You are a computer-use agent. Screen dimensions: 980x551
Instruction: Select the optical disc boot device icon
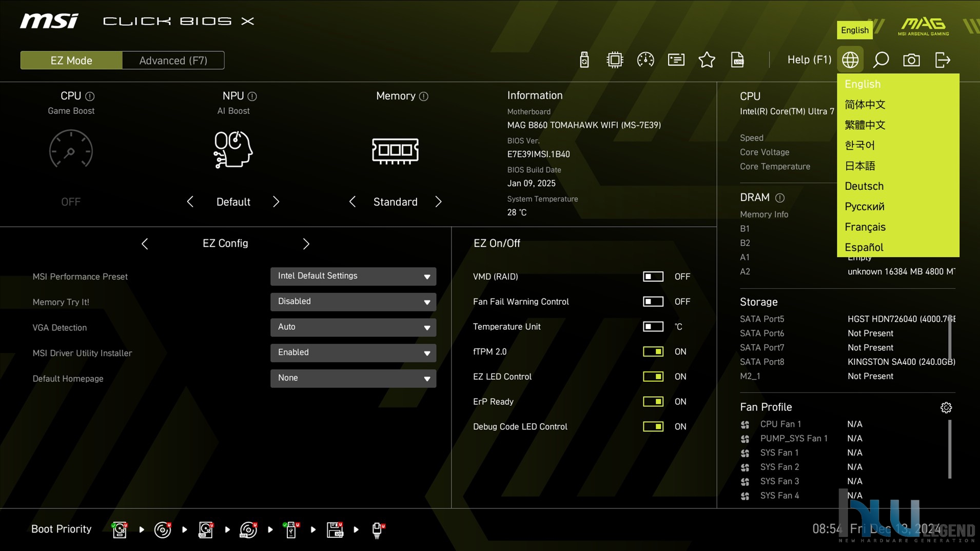[x=163, y=529]
